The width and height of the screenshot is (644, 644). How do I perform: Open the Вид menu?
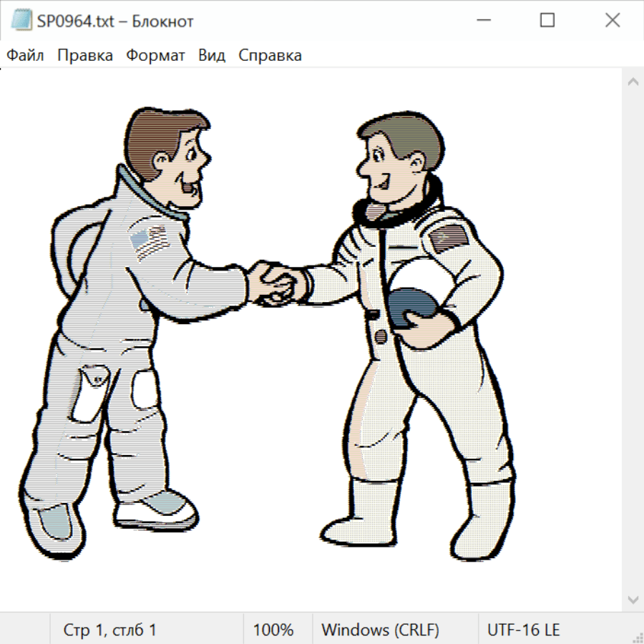(211, 56)
